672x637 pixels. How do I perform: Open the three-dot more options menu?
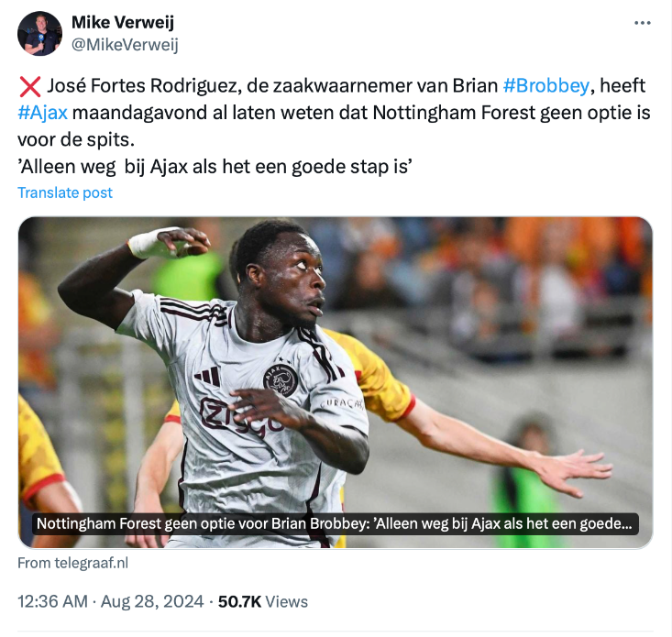coord(643,23)
